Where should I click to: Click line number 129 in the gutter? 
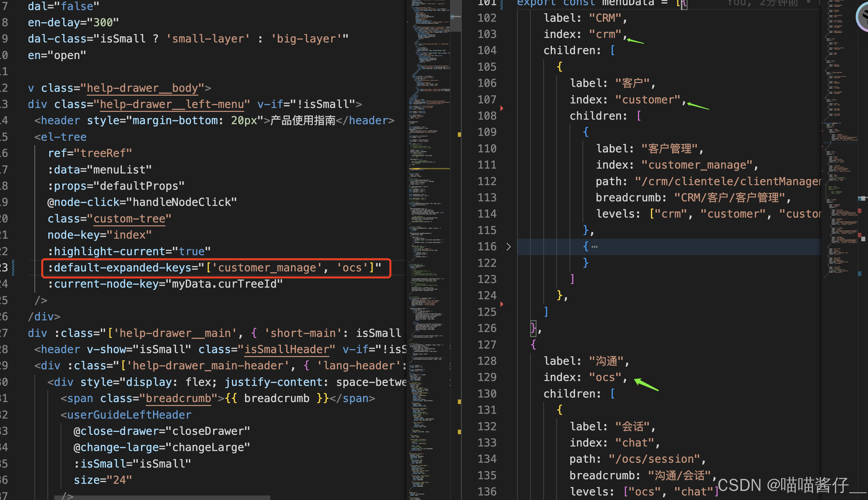click(487, 377)
